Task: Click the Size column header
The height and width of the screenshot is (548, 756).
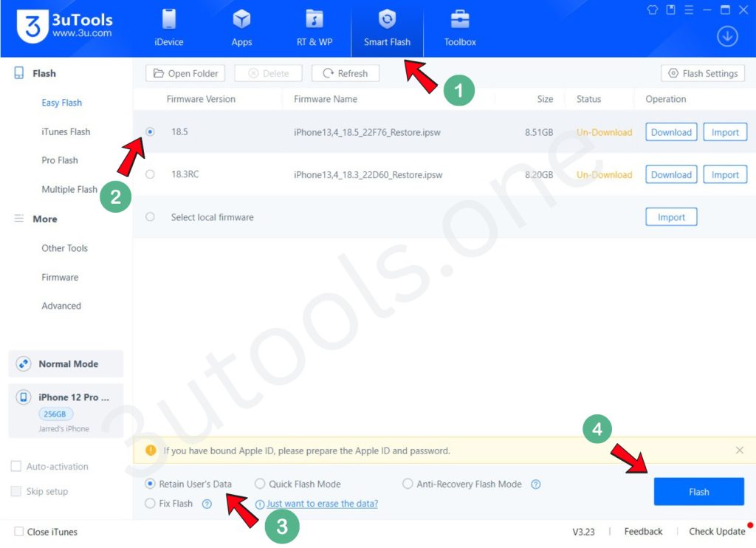Action: pyautogui.click(x=545, y=99)
